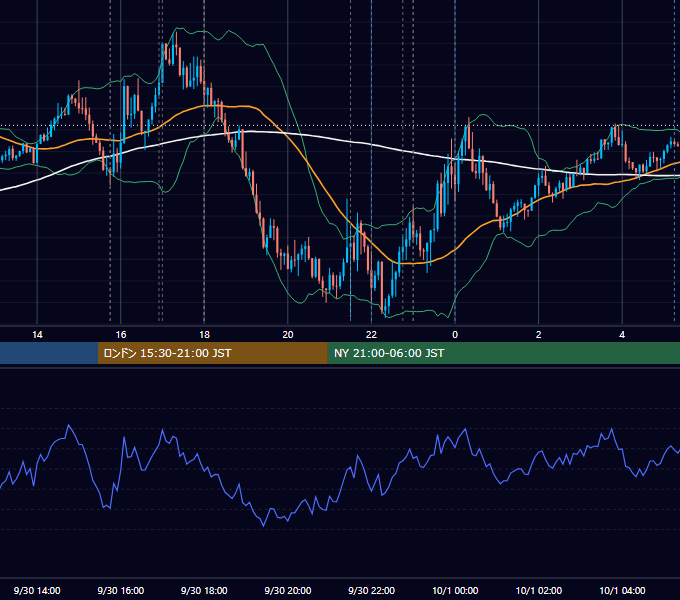Screen dimensions: 680x600
Task: Click the 20 hour label on price chart axis
Action: point(288,335)
